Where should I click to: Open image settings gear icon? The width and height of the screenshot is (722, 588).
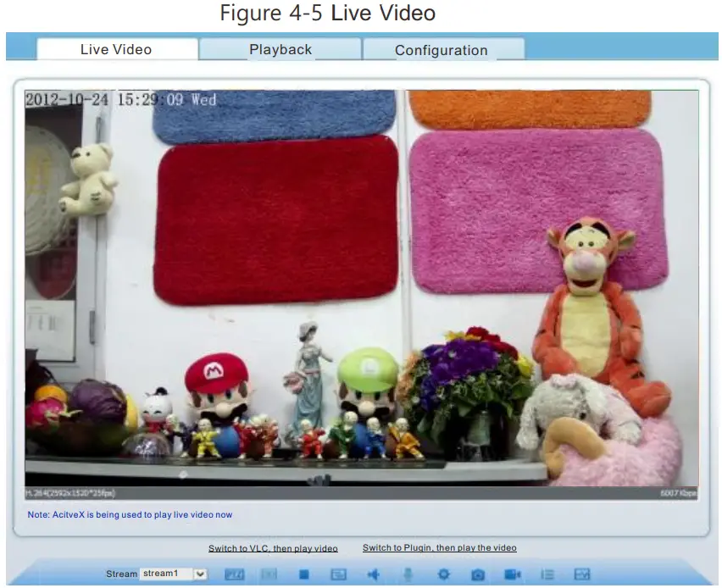click(443, 574)
